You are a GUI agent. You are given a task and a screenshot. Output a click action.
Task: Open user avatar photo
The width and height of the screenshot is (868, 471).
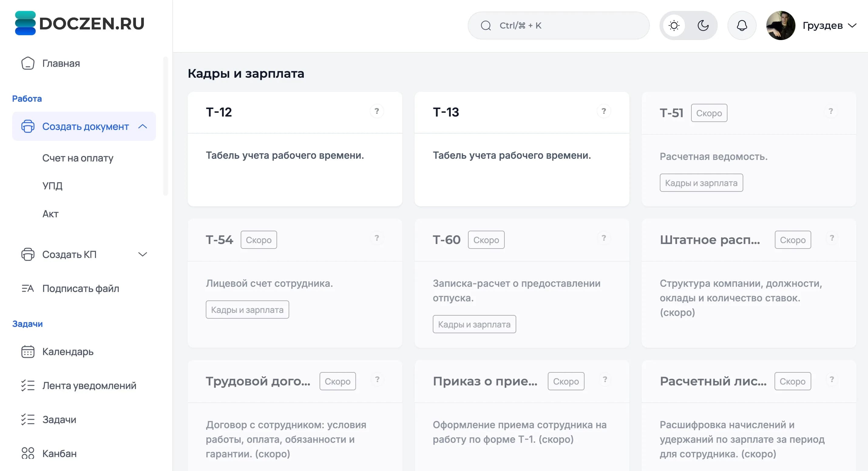click(x=780, y=25)
